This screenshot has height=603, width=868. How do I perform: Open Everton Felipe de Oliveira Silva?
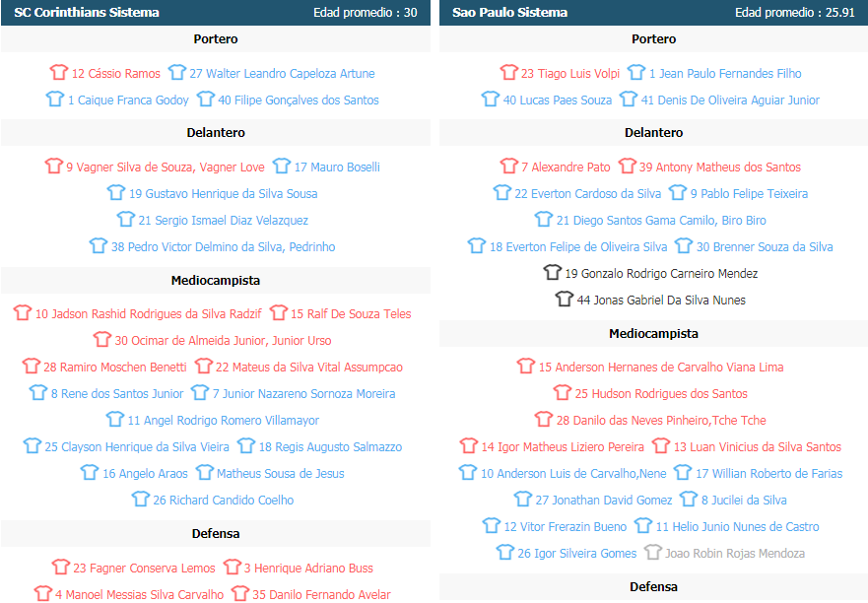pos(578,247)
